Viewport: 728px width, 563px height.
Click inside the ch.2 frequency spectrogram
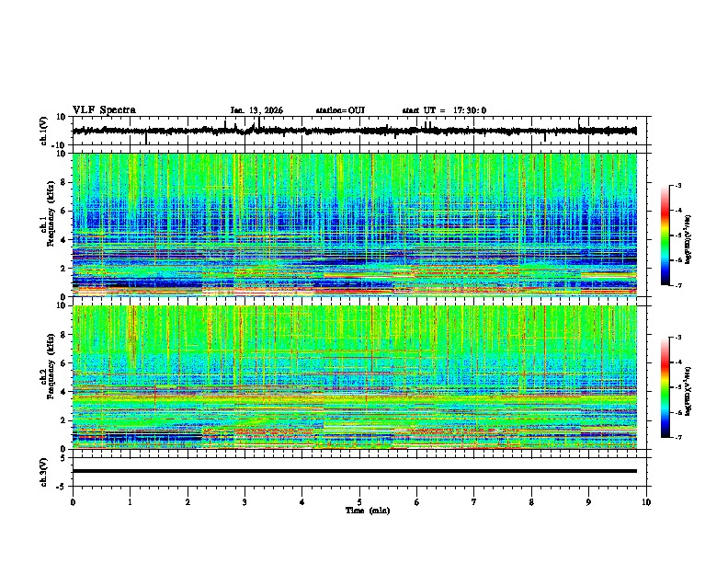click(x=355, y=377)
